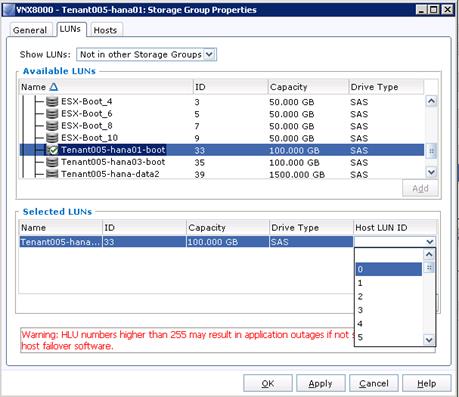Sort Available LUNs by Capacity column header

308,87
